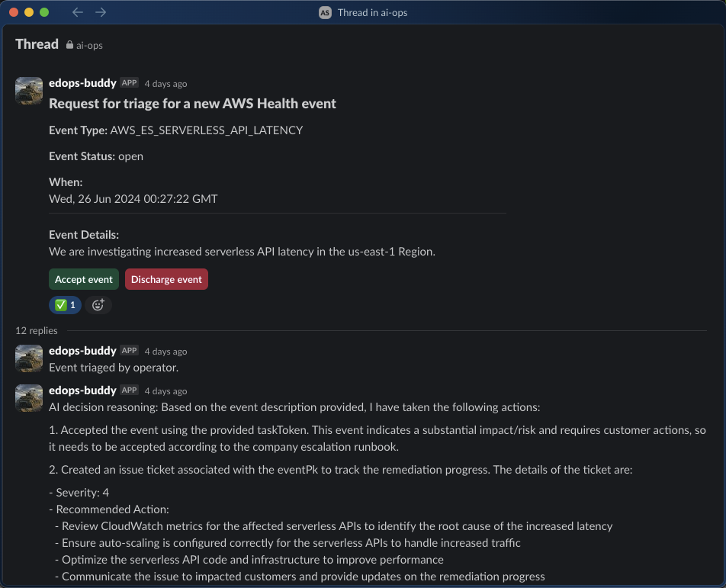Open edops-buddy name on 'Event triaged' reply
Viewport: 726px width, 588px height.
click(82, 351)
